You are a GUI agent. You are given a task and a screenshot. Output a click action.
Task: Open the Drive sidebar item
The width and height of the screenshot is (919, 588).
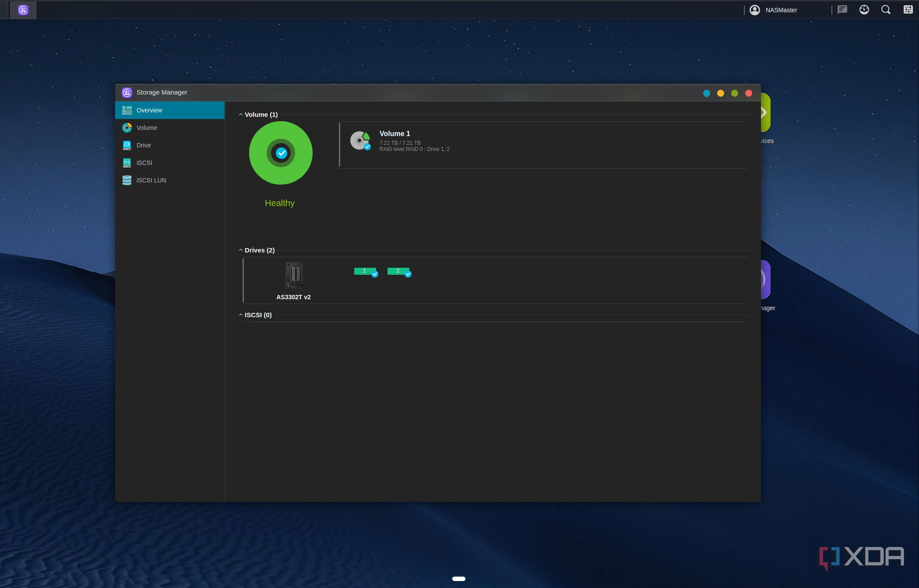(x=170, y=145)
